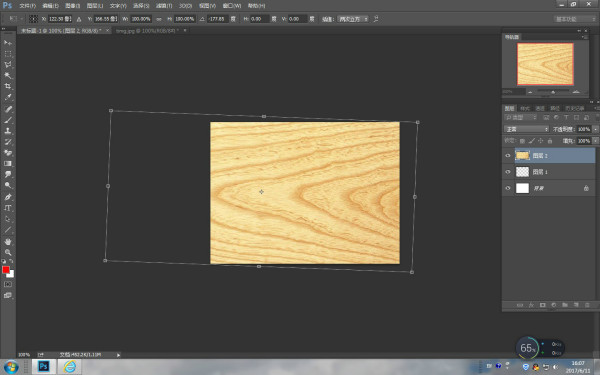Open the Navigator panel options menu
Image resolution: width=600 pixels, height=375 pixels.
584,37
